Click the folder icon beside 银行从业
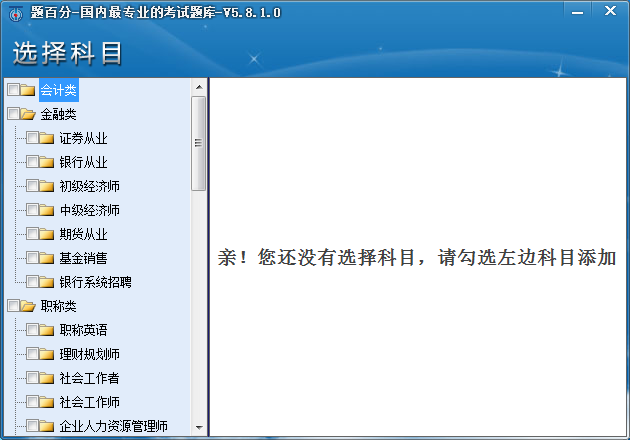Screen dimensions: 630x440 [47, 162]
